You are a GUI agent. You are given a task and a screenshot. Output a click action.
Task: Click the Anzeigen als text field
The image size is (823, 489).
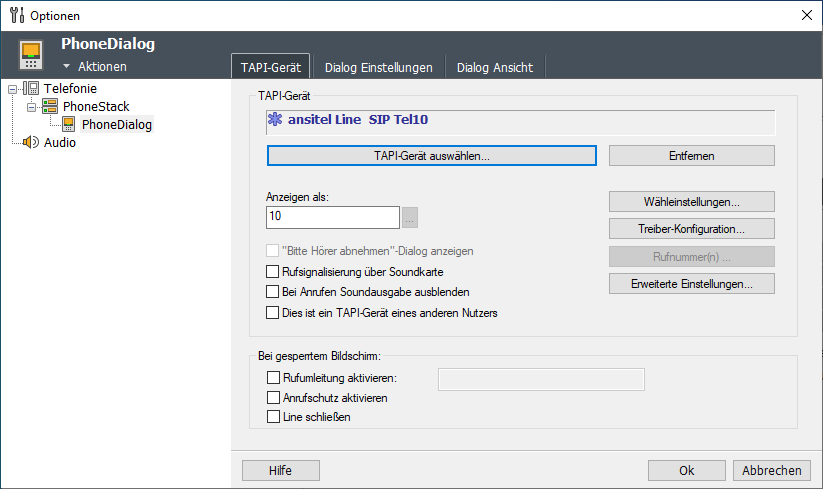333,217
